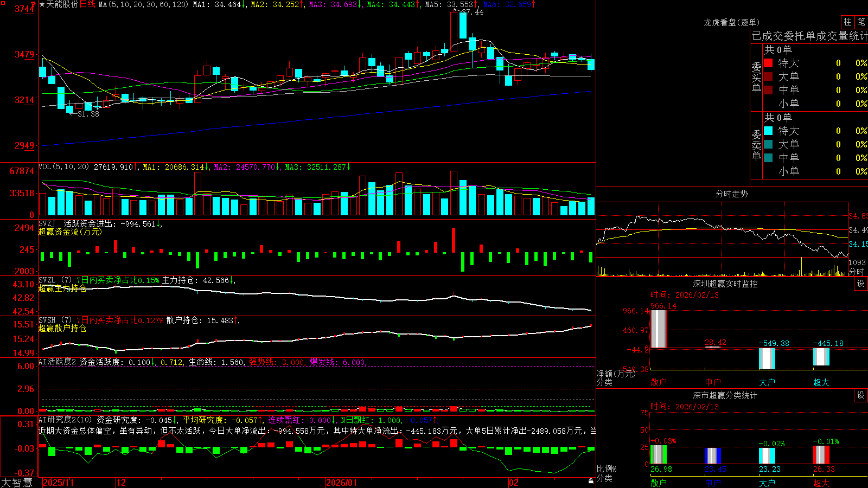
Task: Click the 2025/11 timeline marker
Action: click(58, 483)
